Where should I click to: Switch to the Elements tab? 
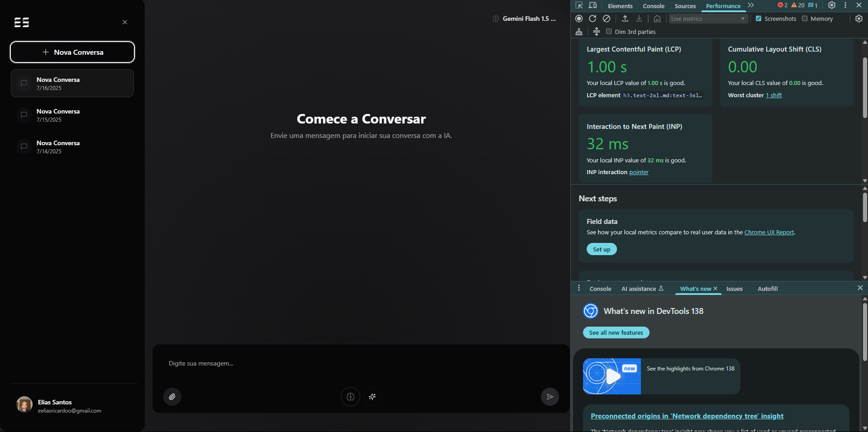point(620,6)
